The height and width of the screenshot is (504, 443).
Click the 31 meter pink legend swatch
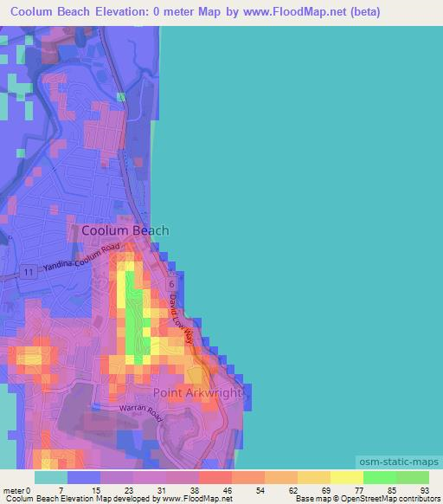pyautogui.click(x=183, y=477)
